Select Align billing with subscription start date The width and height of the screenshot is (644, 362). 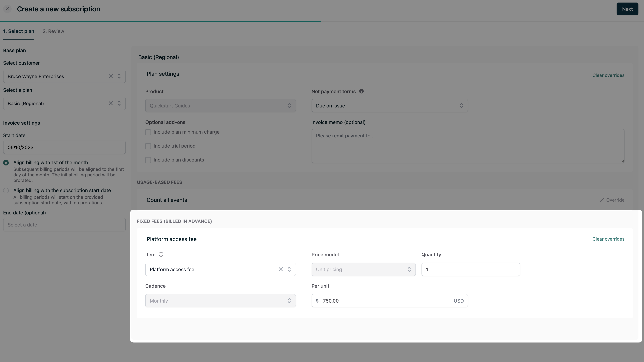tap(6, 191)
